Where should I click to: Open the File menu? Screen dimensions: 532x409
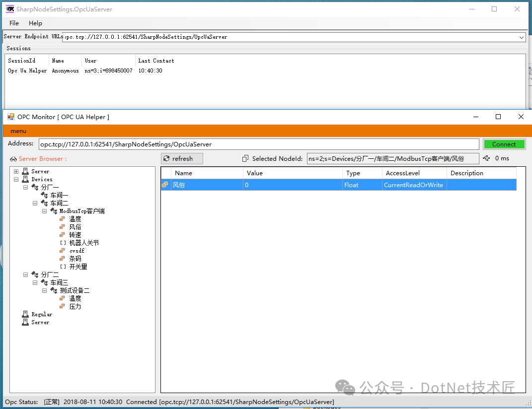13,23
